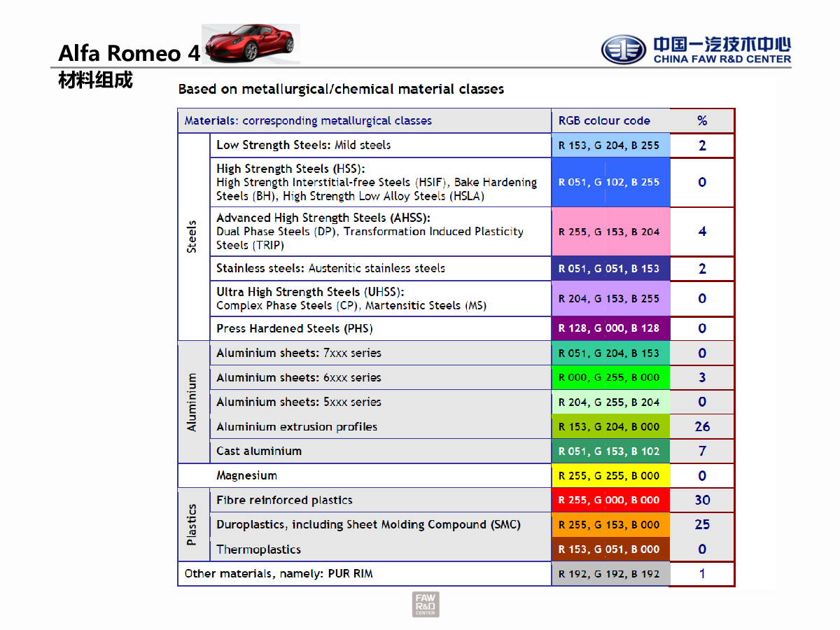Screen dimensions: 840x630
Task: Click 'Aluminium sheets: 7xxx series' text
Action: pyautogui.click(x=299, y=353)
